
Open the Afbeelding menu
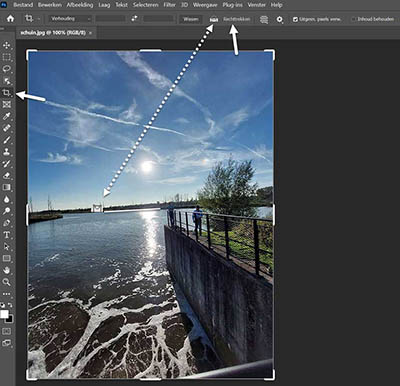80,5
